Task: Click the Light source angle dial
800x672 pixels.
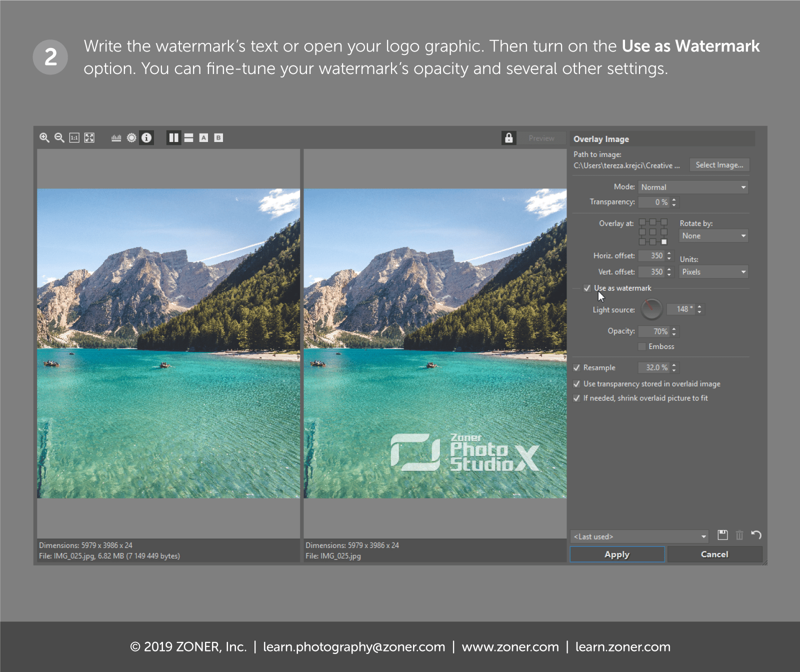Action: point(651,309)
